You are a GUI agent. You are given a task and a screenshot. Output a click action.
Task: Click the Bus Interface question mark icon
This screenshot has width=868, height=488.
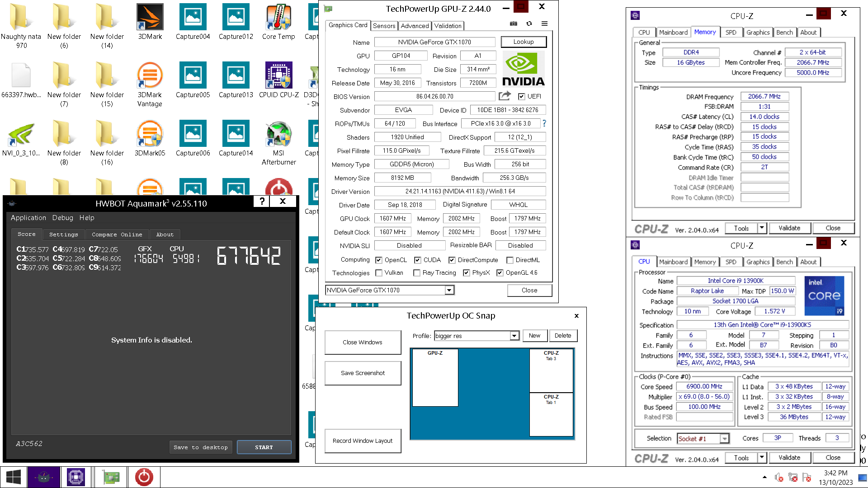544,123
